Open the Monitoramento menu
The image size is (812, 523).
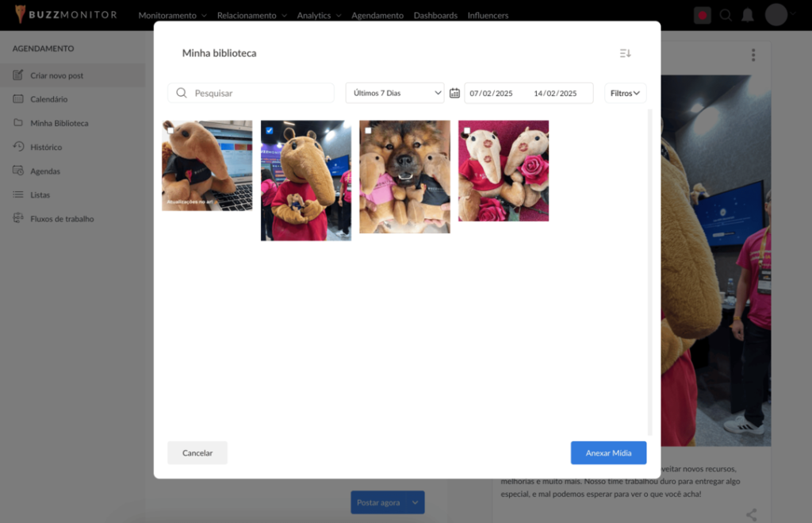172,15
